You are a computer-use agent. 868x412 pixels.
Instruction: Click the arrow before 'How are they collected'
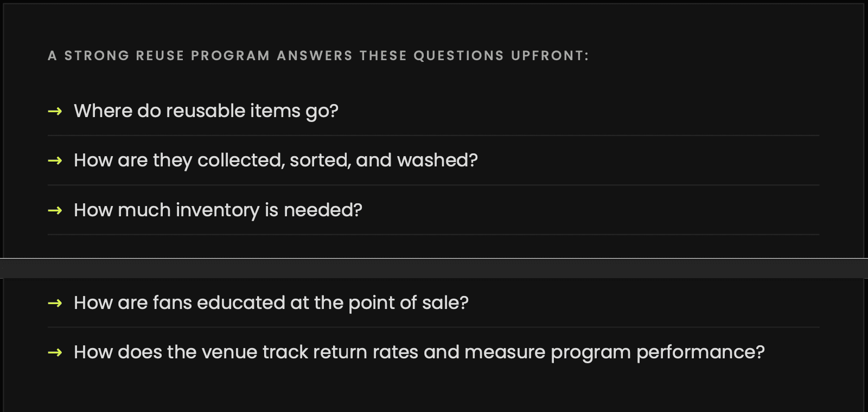tap(55, 160)
